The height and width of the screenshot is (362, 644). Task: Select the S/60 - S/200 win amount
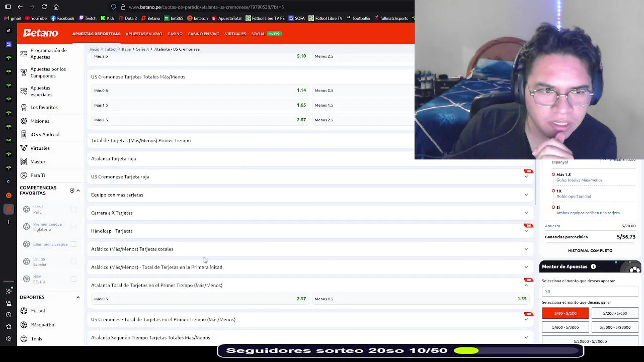tap(565, 313)
